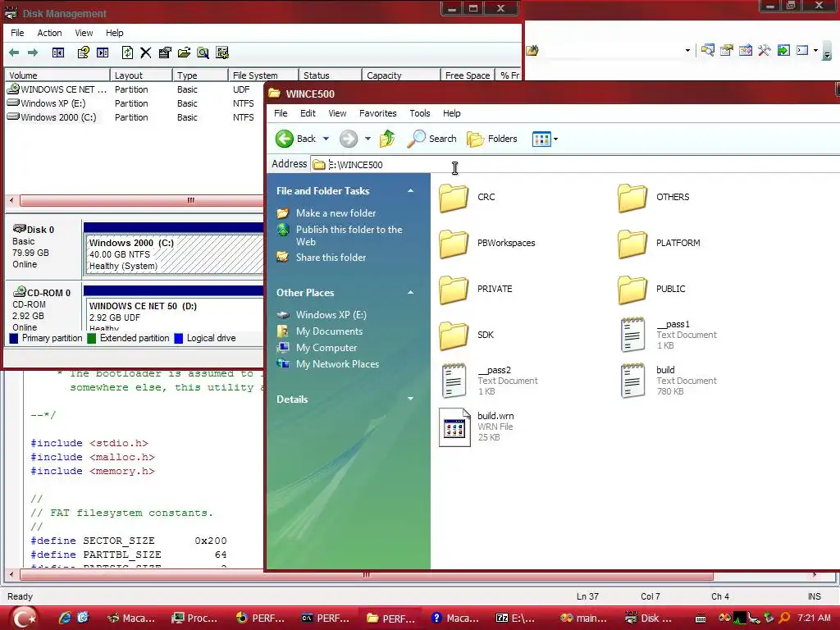
Task: Toggle the console tree icon in Disk Management
Action: click(x=58, y=52)
